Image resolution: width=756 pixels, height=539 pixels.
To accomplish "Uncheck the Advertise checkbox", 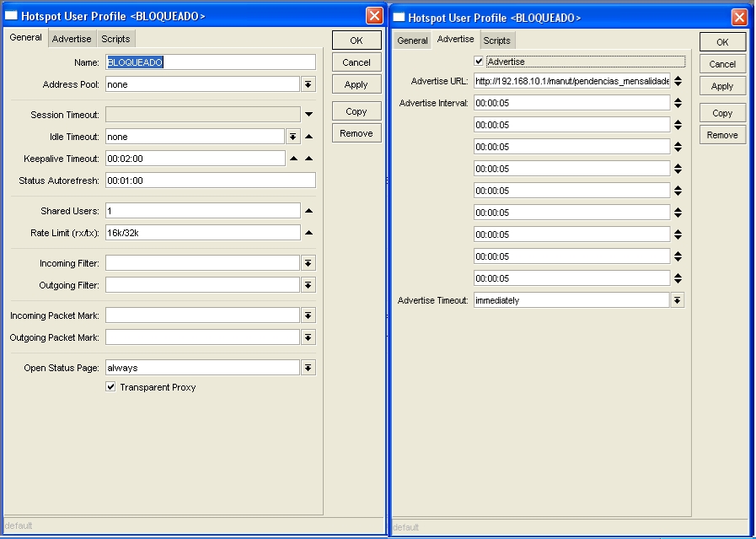I will tap(479, 62).
